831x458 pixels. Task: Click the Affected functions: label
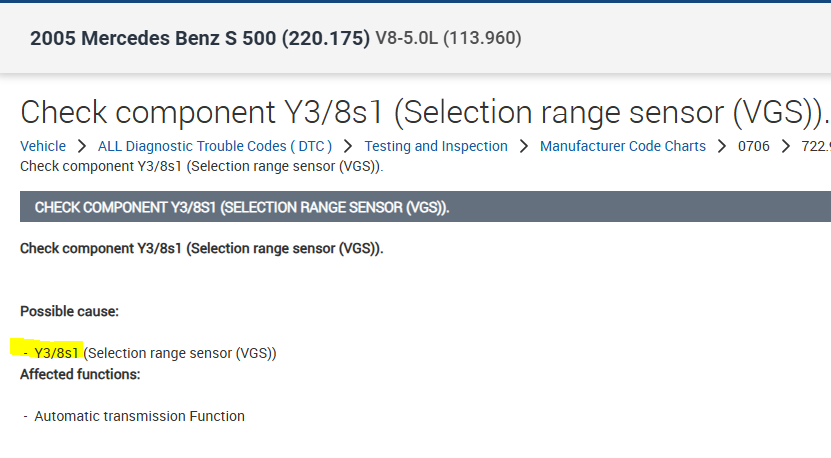pos(80,374)
